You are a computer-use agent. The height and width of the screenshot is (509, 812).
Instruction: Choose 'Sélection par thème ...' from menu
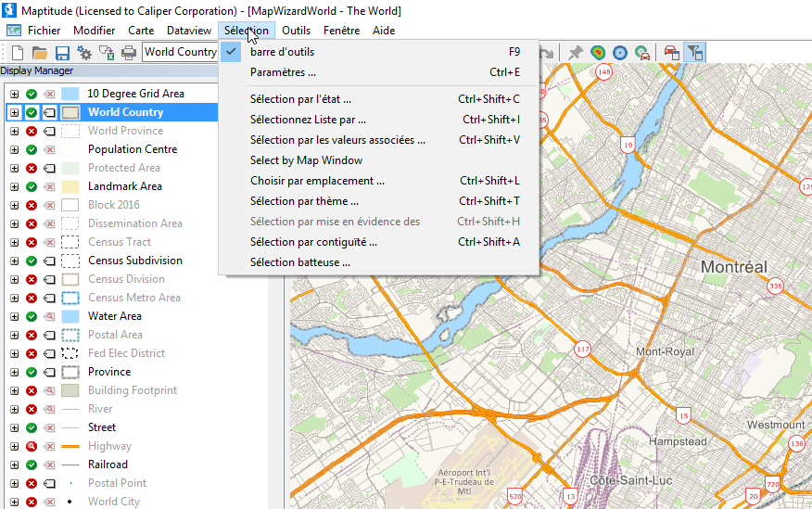pyautogui.click(x=304, y=201)
